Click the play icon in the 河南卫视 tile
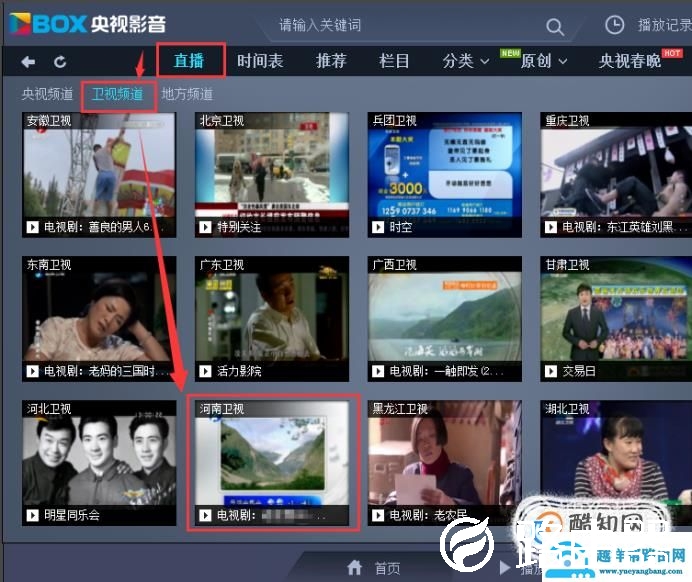This screenshot has width=692, height=582. (205, 515)
